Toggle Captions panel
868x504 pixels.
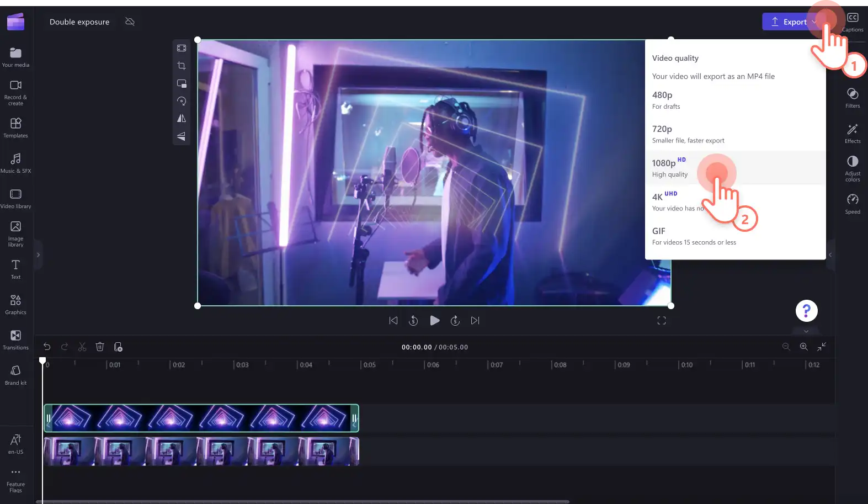(853, 22)
